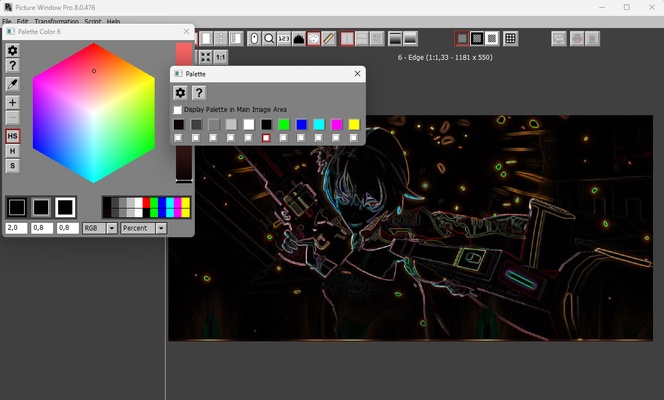Click the red value field showing 2,0
Screen dimensions: 664x400
coord(17,228)
